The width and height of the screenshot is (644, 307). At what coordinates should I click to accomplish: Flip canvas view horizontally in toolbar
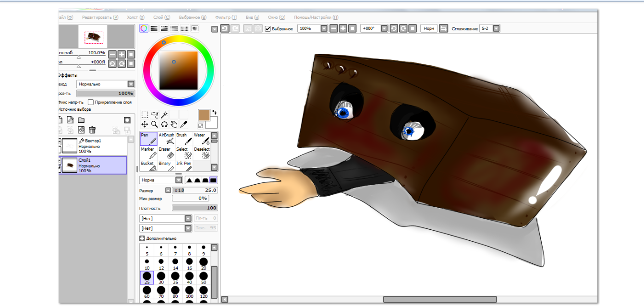tap(443, 28)
